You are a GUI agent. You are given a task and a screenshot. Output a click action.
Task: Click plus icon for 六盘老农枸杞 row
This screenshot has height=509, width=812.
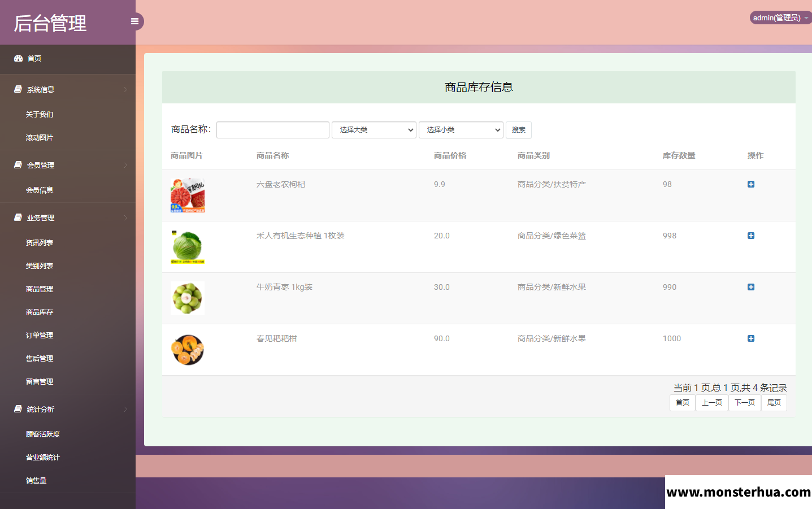pos(751,184)
